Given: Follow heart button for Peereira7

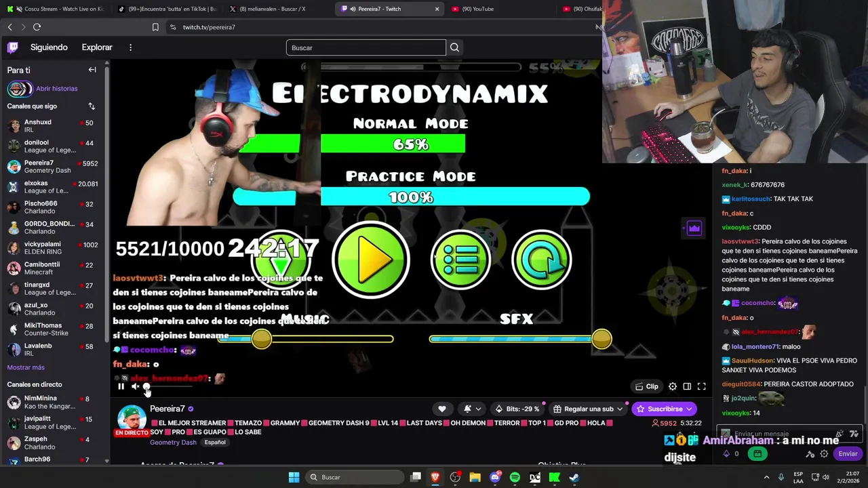Looking at the screenshot, I should coord(442,409).
